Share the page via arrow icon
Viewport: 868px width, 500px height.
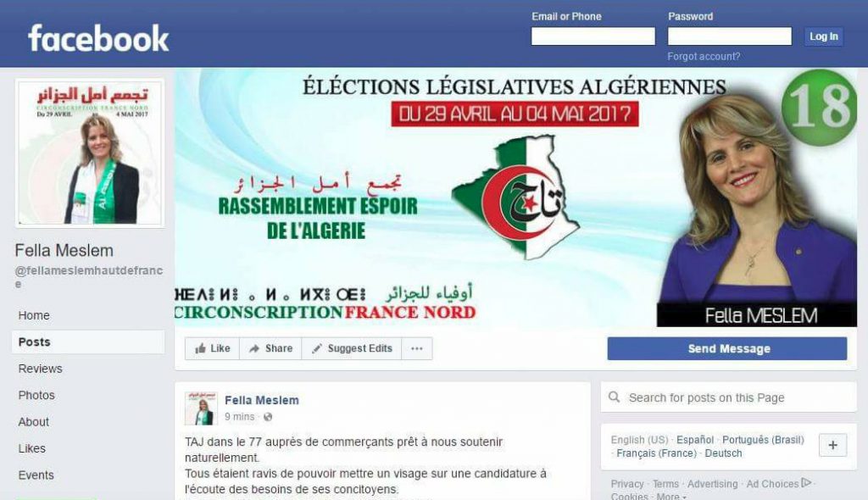pos(270,348)
